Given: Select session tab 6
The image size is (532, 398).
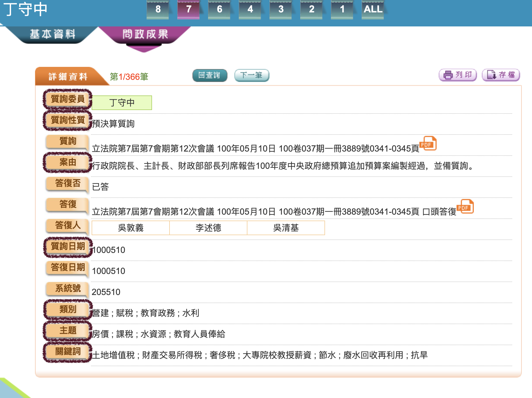Looking at the screenshot, I should pyautogui.click(x=219, y=9).
